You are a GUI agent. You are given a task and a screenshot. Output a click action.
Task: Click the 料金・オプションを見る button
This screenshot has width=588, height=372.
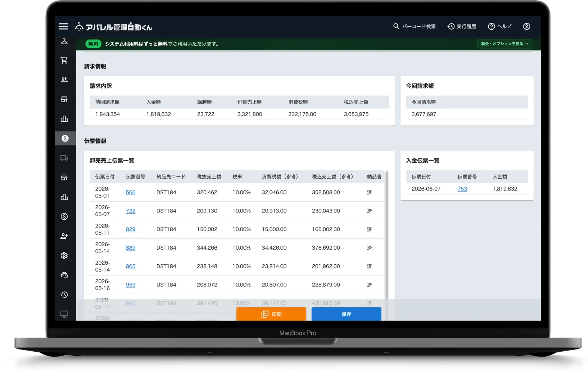coord(504,44)
